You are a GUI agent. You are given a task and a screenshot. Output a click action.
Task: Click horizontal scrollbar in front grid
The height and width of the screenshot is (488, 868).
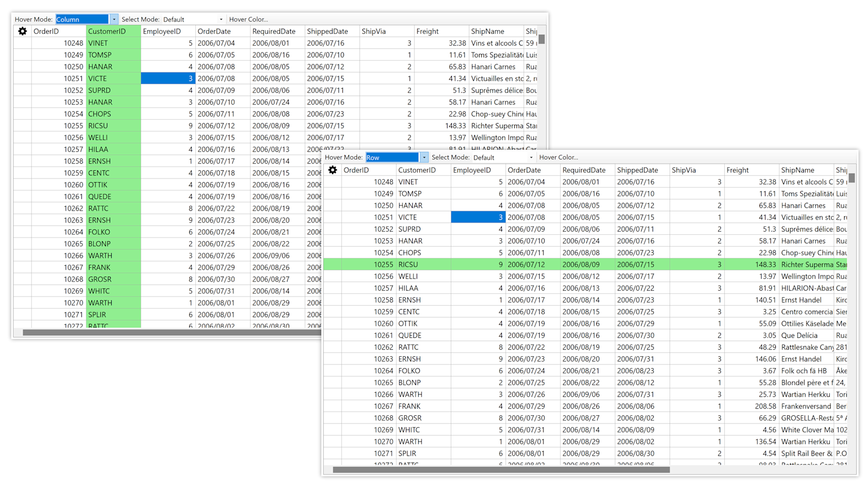(501, 470)
